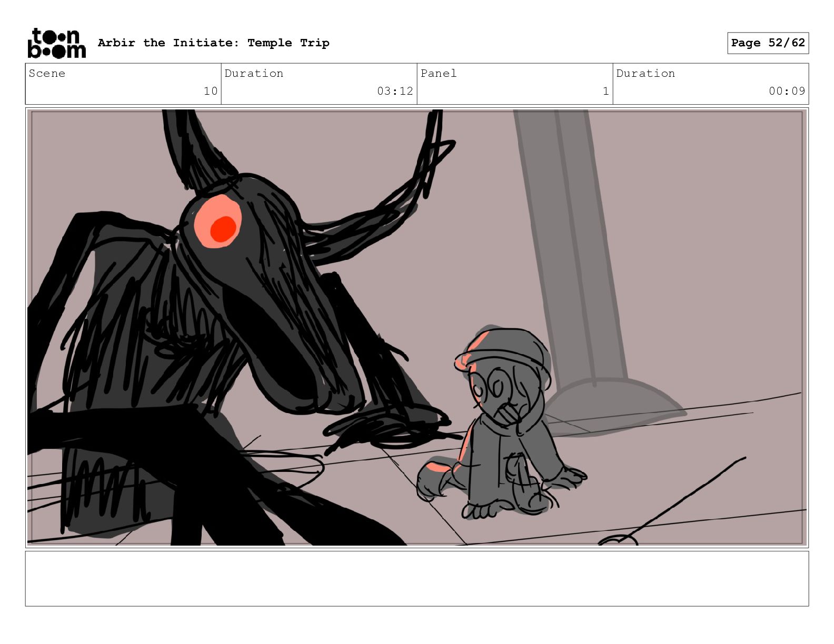This screenshot has width=834, height=644.
Task: Click the 'Page 52/62' indicator box
Action: coord(768,43)
